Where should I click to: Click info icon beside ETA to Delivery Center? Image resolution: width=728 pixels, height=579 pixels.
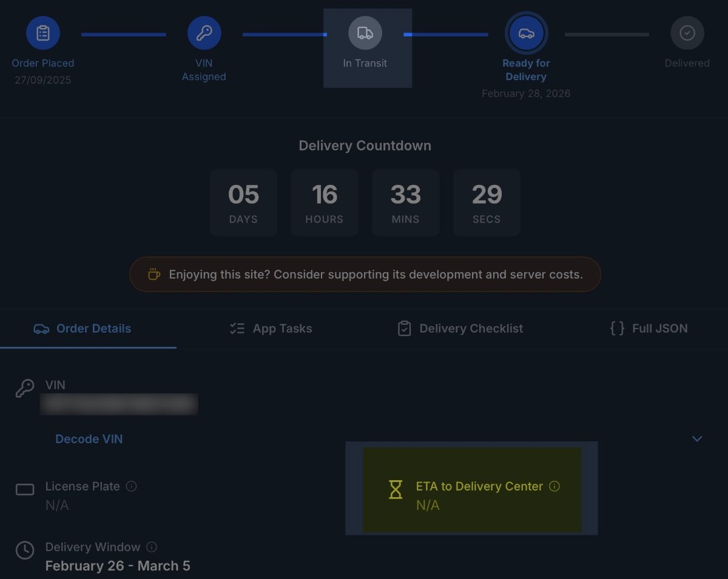(x=554, y=486)
